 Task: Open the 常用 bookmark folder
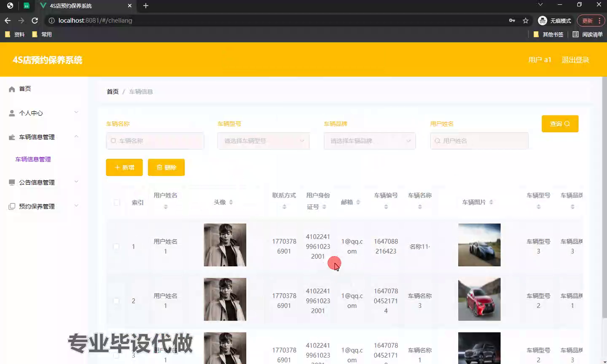click(x=42, y=35)
